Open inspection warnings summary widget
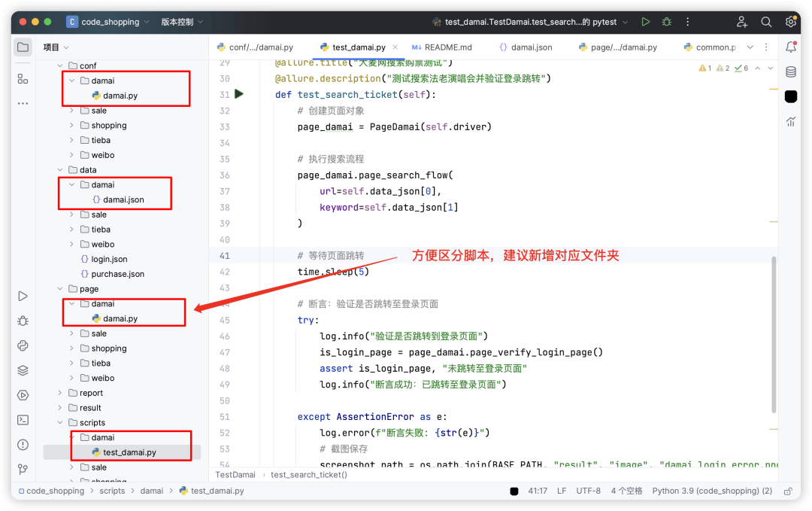812x511 pixels. tap(723, 68)
